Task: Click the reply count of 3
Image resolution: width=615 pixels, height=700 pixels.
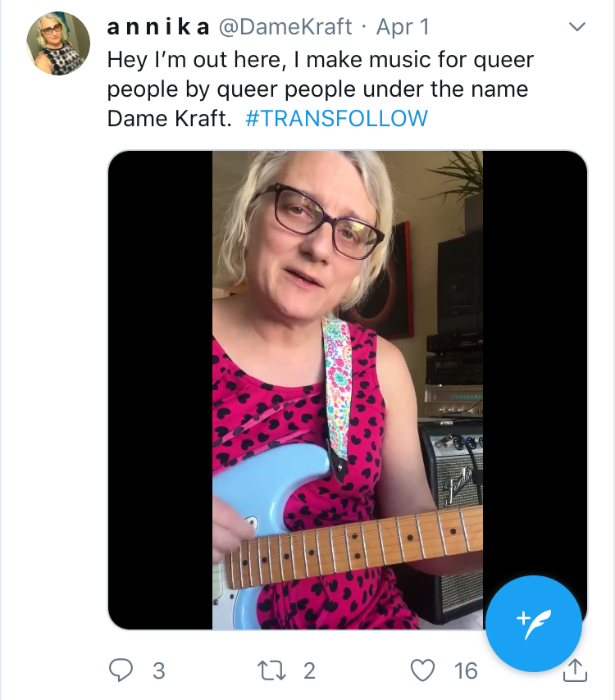Action: click(158, 671)
